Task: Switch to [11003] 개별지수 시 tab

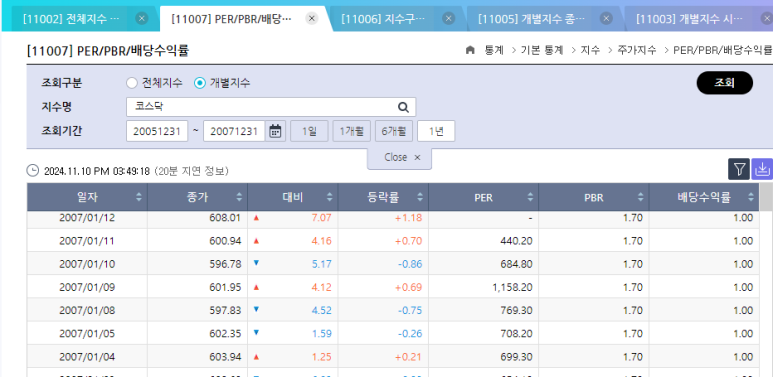Action: pyautogui.click(x=689, y=19)
